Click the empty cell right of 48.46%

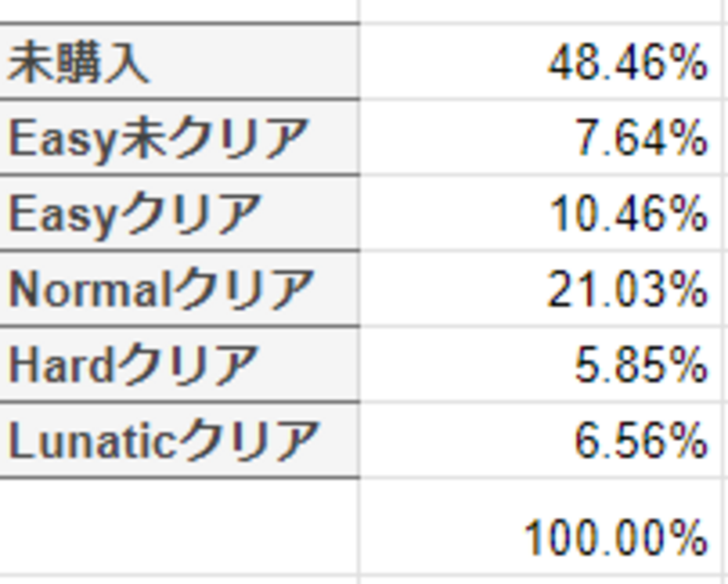point(725,62)
